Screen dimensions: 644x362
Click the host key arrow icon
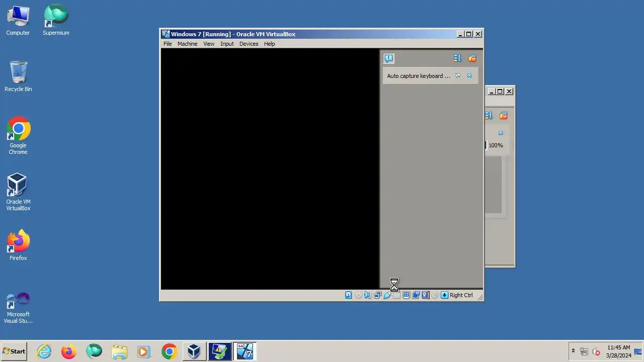444,295
